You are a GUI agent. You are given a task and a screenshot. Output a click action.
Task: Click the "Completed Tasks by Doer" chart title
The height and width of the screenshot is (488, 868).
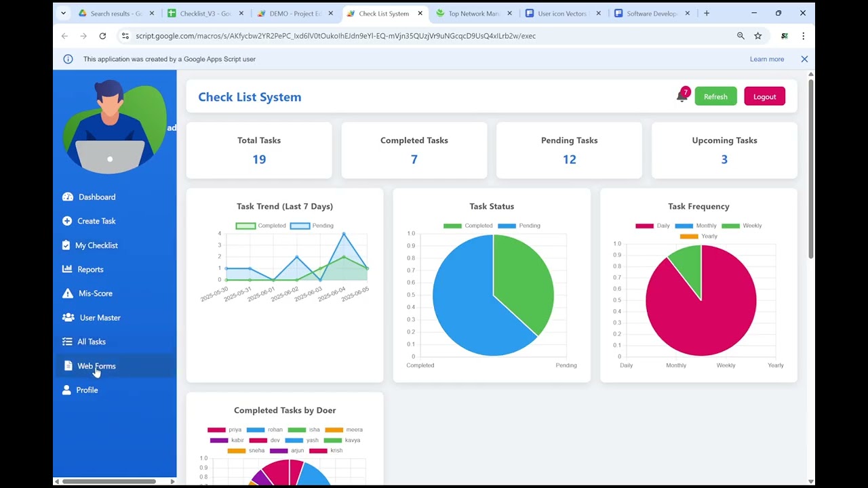coord(285,411)
